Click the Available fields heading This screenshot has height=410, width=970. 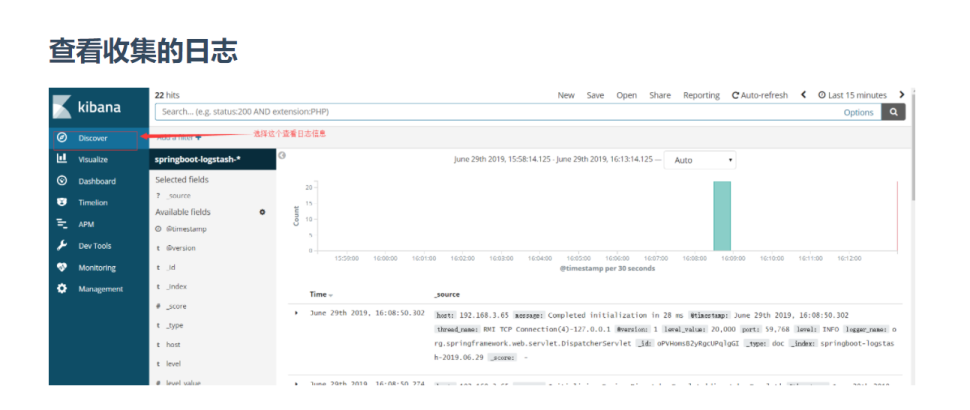[x=183, y=211]
